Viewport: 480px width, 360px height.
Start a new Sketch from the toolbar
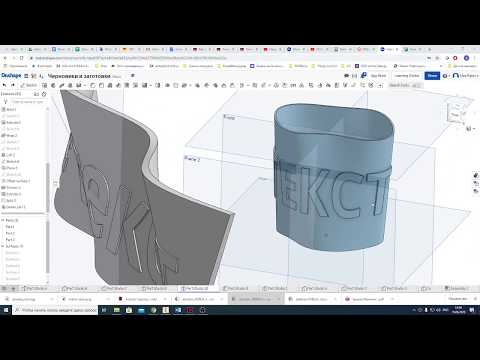29,85
